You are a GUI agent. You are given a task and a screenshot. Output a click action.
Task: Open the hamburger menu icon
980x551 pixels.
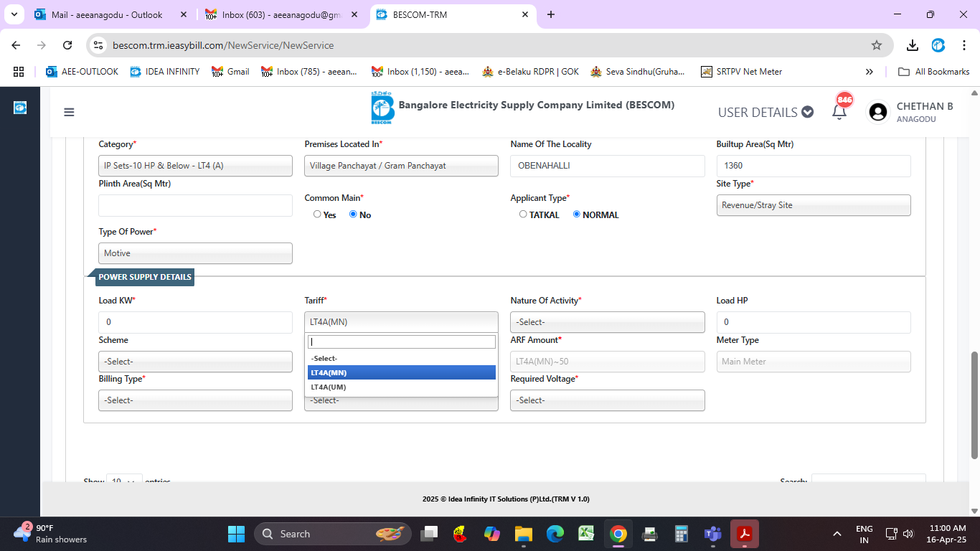tap(69, 112)
